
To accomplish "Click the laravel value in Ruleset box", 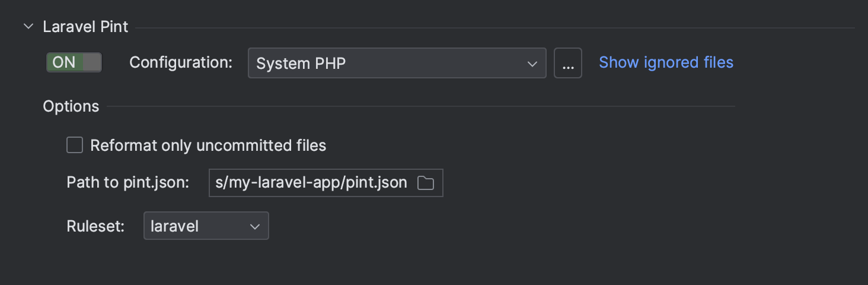I will tap(174, 226).
